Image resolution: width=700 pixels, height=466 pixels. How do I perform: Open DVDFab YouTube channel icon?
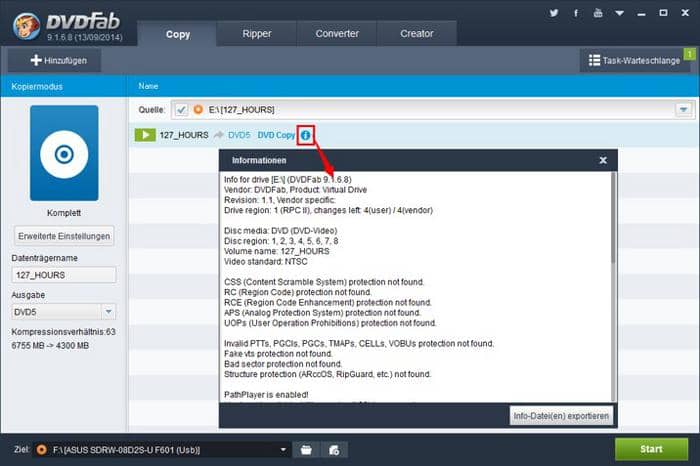[598, 13]
